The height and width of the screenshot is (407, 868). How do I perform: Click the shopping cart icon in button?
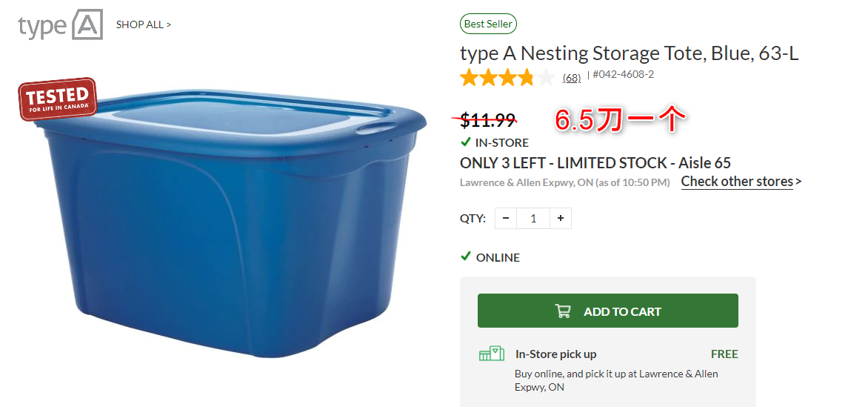click(563, 311)
